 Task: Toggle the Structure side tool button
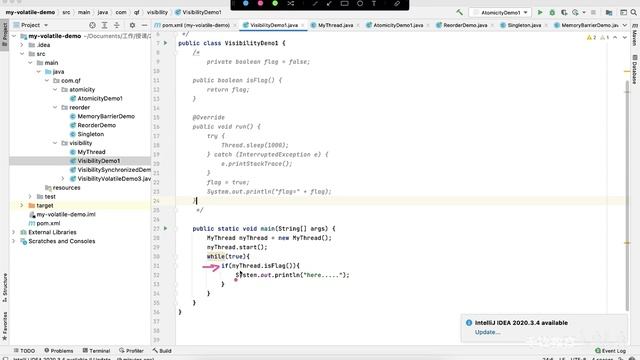click(x=5, y=287)
